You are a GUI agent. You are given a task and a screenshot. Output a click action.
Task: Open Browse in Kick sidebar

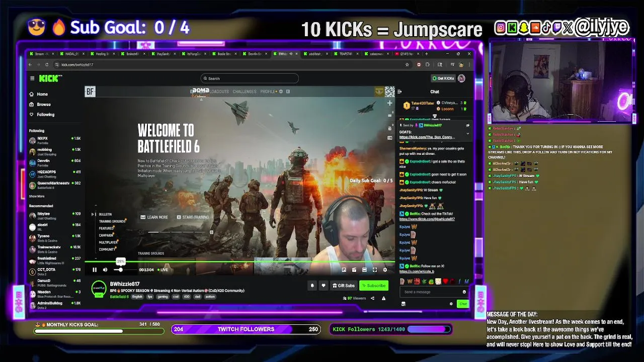point(40,104)
